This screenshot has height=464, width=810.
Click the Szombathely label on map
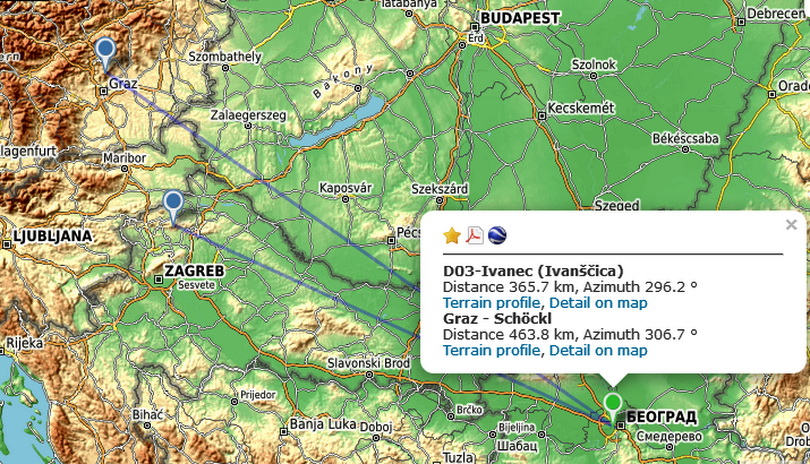point(225,56)
